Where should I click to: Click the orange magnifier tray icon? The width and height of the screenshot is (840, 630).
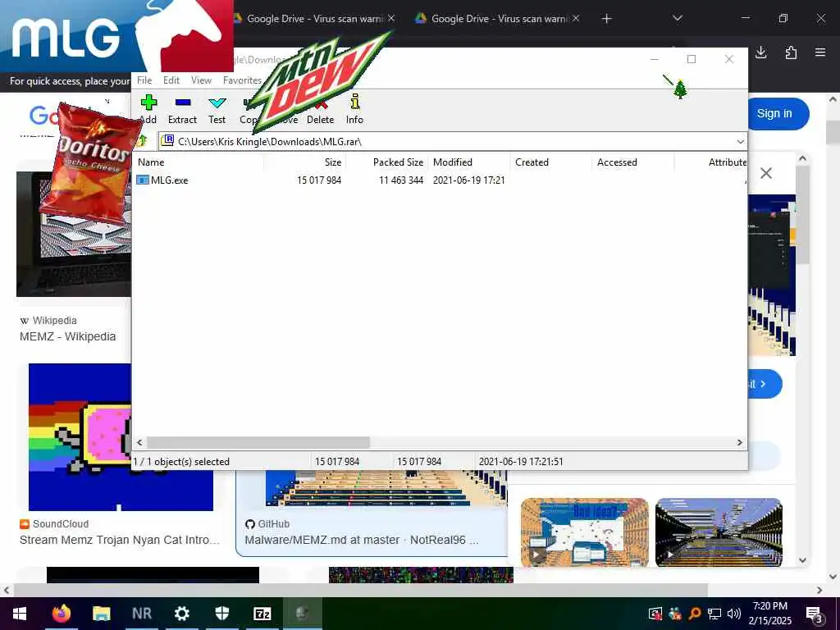pos(695,614)
